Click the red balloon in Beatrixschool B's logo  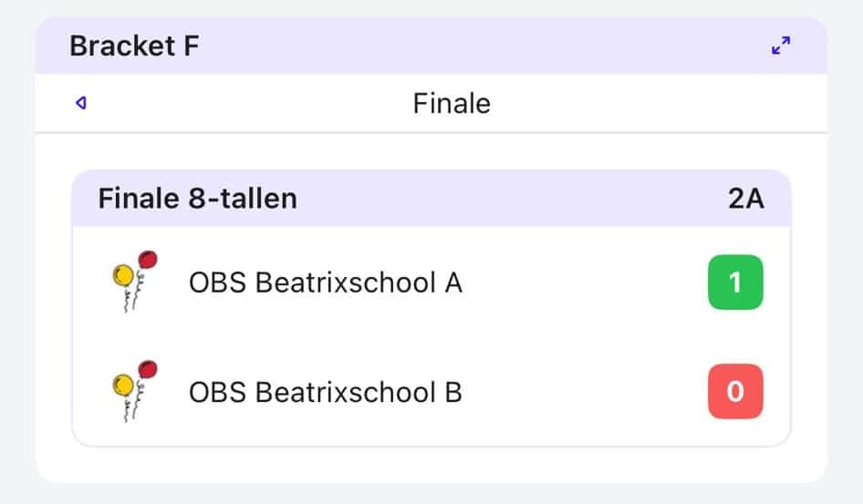147,370
